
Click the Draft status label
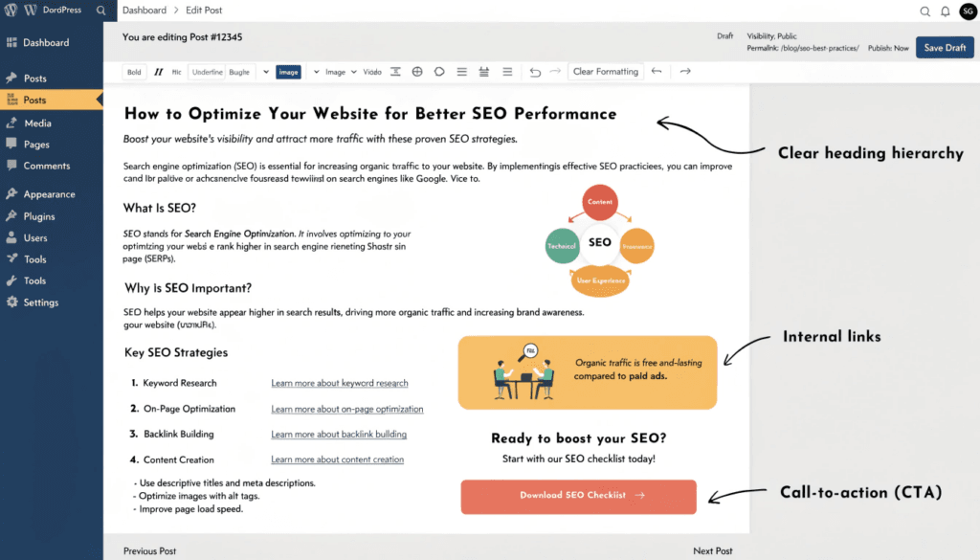coord(725,36)
